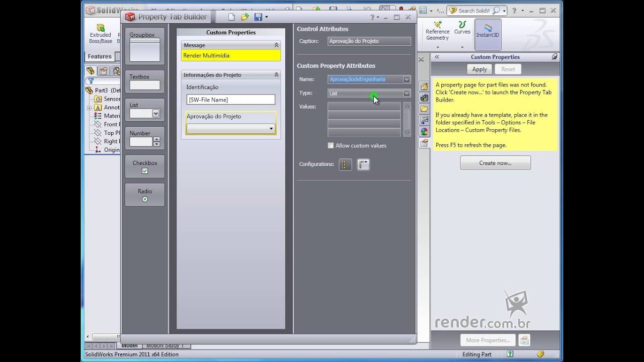The width and height of the screenshot is (644, 362).
Task: Select the Material item in tree
Action: coord(107,116)
